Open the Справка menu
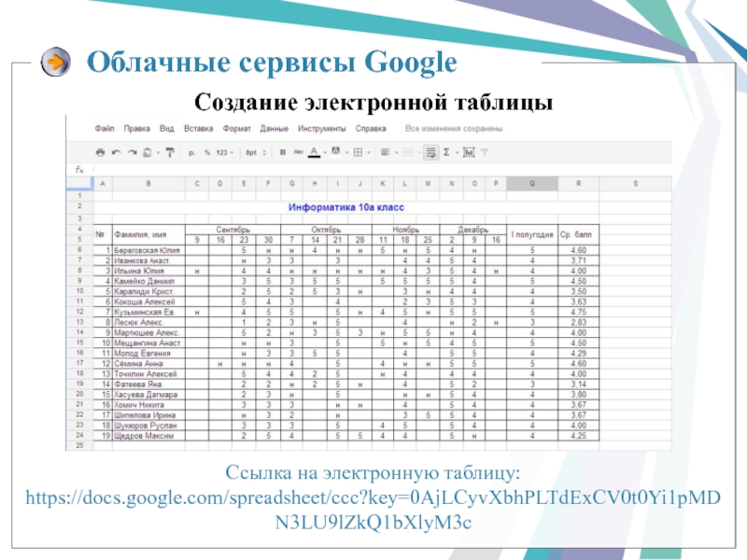The width and height of the screenshot is (747, 560). (x=371, y=129)
